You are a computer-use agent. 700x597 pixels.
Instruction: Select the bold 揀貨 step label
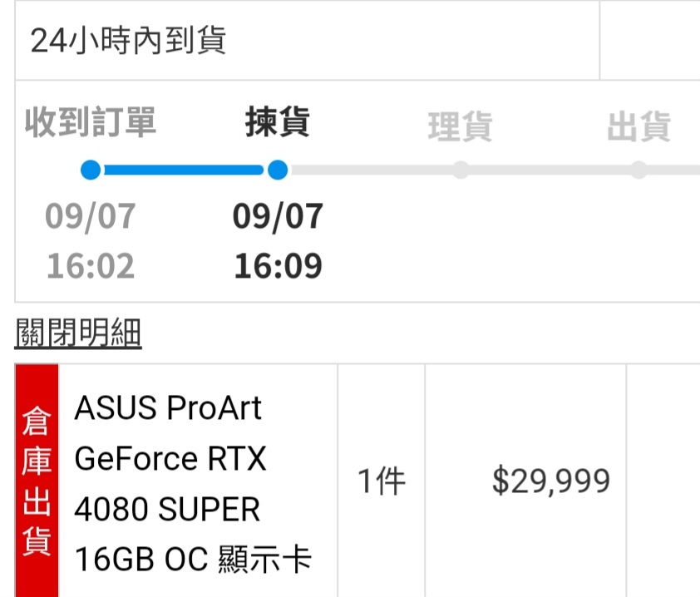click(x=278, y=122)
